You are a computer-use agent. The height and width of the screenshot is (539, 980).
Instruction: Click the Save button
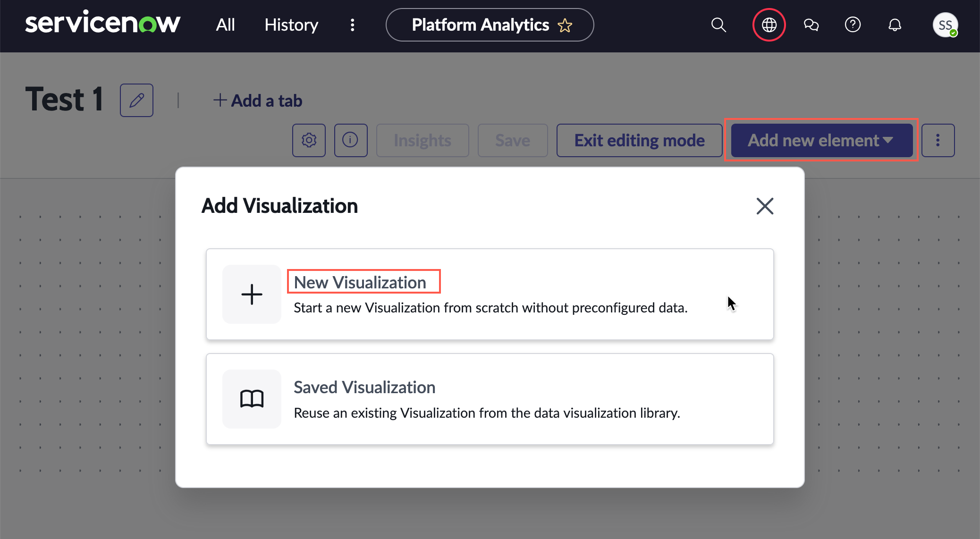pyautogui.click(x=513, y=140)
